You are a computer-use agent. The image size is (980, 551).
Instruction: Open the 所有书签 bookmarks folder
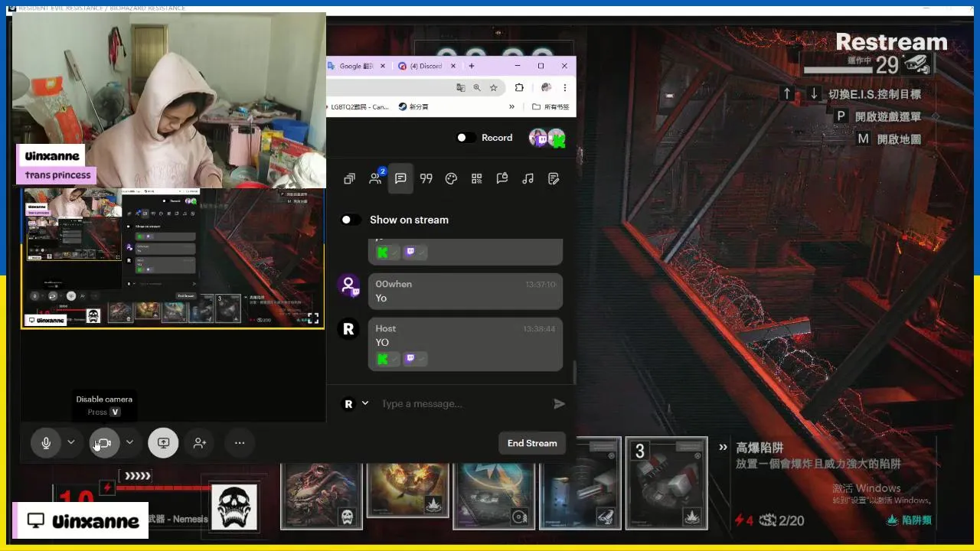[551, 107]
